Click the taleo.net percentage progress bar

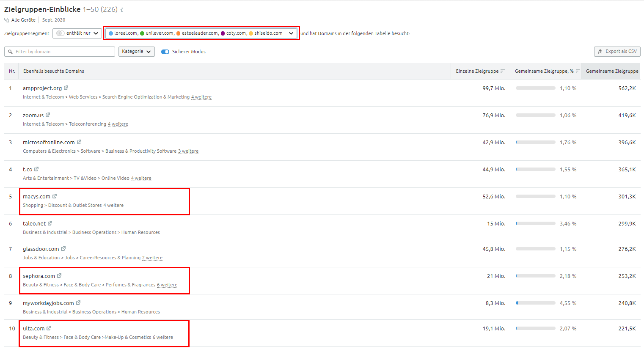pyautogui.click(x=535, y=223)
